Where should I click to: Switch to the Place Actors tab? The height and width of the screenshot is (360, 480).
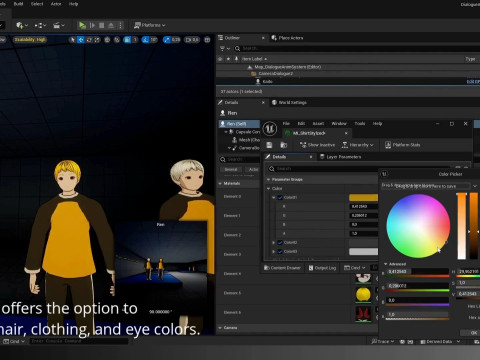291,38
